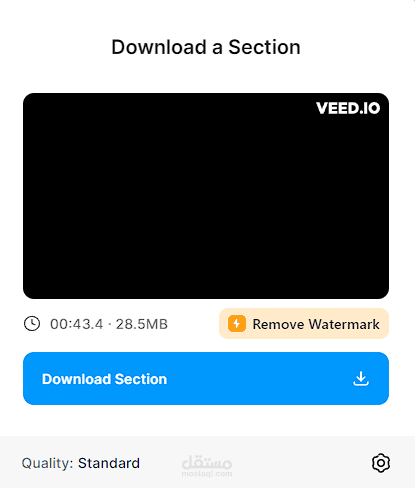The height and width of the screenshot is (488, 415).
Task: Click the center of the video preview
Action: pyautogui.click(x=206, y=196)
